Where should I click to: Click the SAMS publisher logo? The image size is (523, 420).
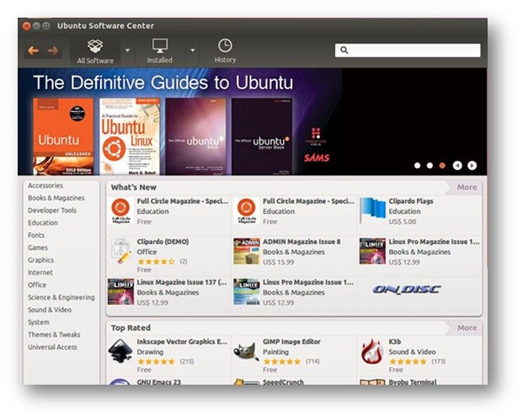[x=317, y=157]
